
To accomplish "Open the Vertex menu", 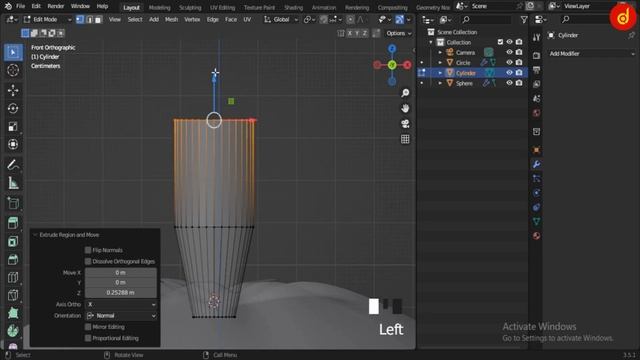I will coord(192,19).
